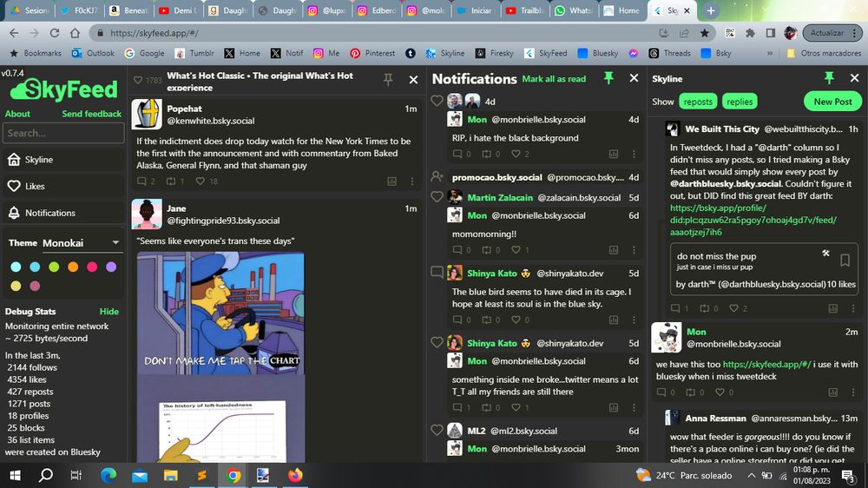
Task: Switch to the Trailblazer YouTube tab
Action: 525,10
